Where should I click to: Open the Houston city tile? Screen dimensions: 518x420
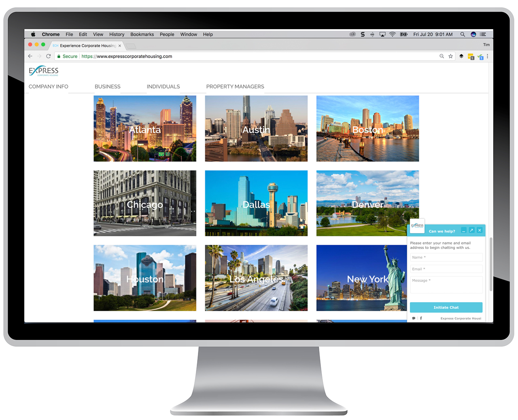(x=145, y=278)
